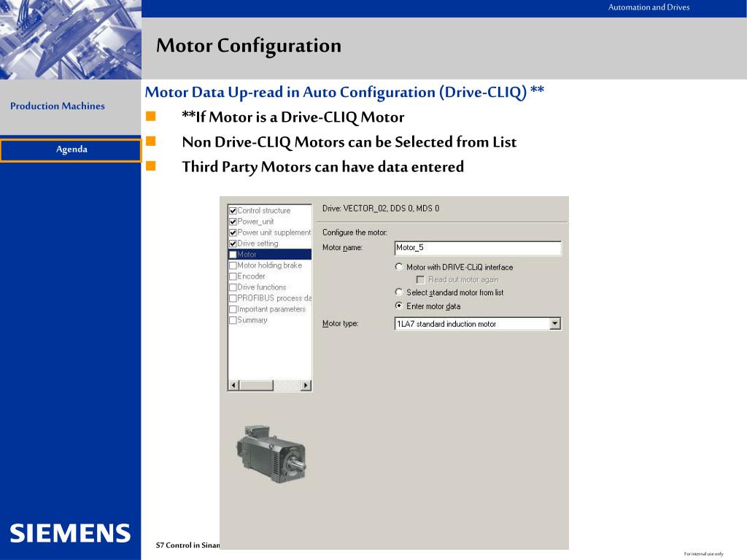This screenshot has height=560, width=747.
Task: Check the Important parameters checkbox
Action: 233,309
